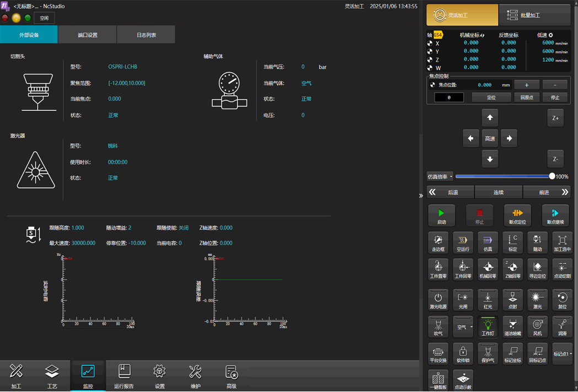
Task: Click the 仿真倍率 slider handle at 100%
Action: pos(552,176)
